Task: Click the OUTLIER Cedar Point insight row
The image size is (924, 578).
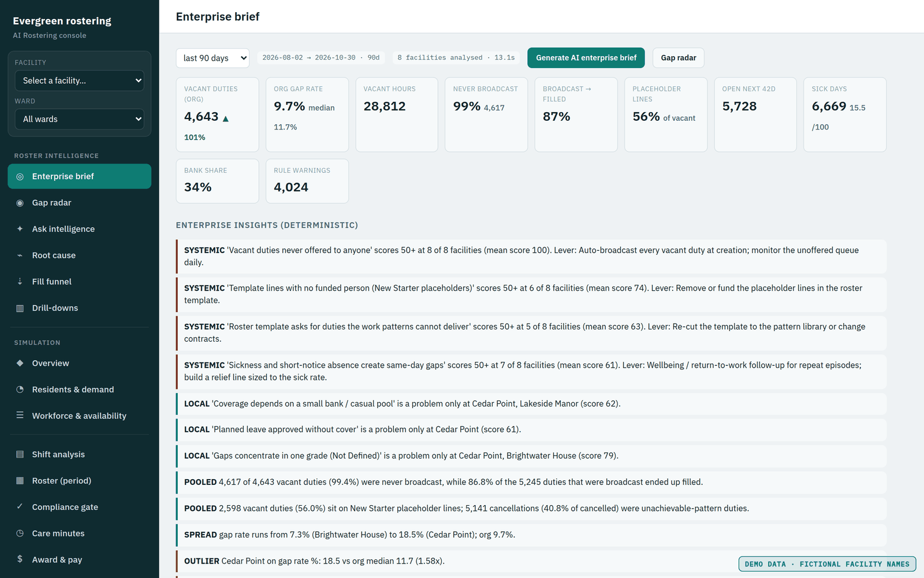Action: (x=531, y=561)
